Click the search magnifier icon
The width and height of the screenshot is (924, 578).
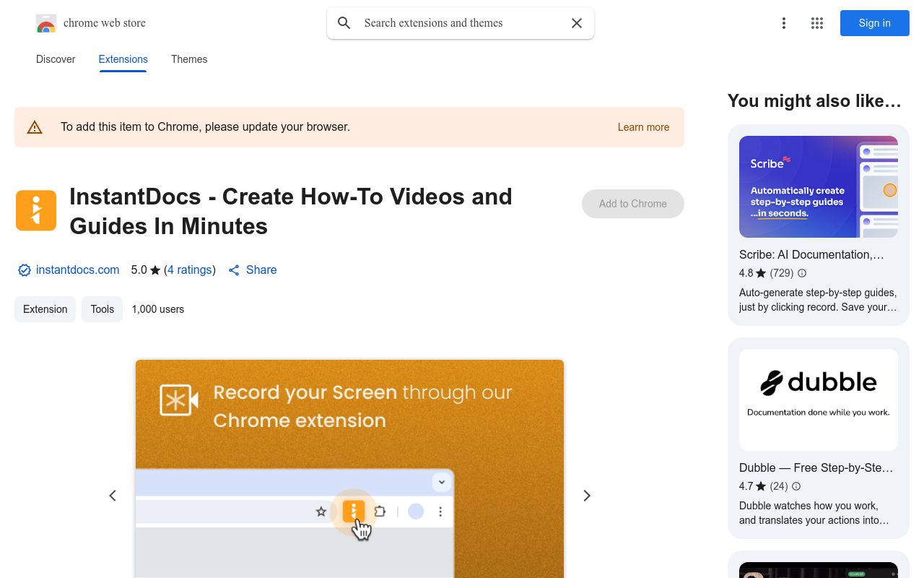(x=344, y=23)
